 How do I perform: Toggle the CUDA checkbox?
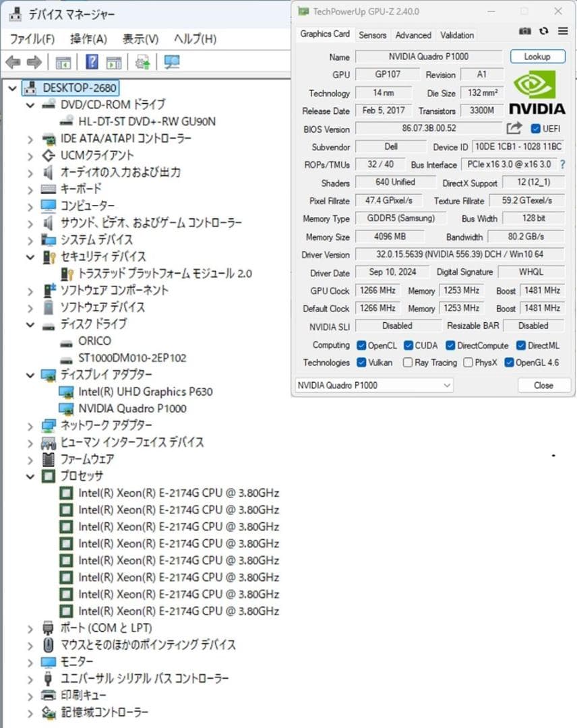pos(407,345)
